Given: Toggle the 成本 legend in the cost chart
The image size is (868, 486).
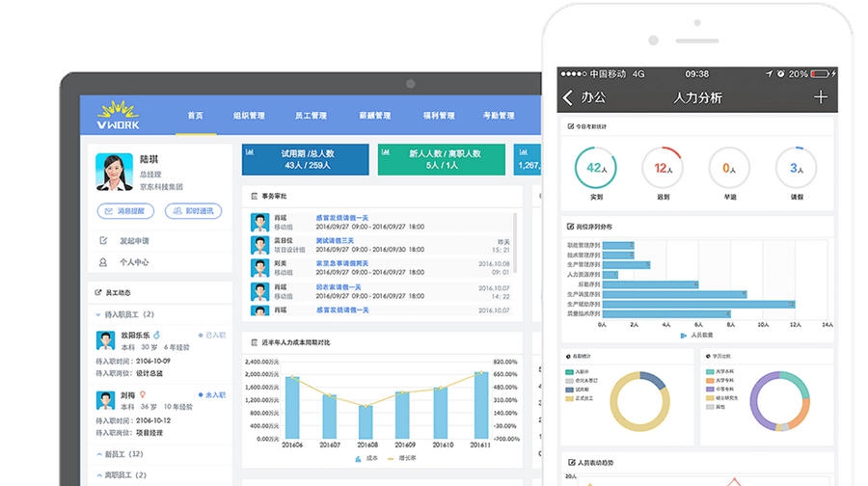Looking at the screenshot, I should coord(366,458).
